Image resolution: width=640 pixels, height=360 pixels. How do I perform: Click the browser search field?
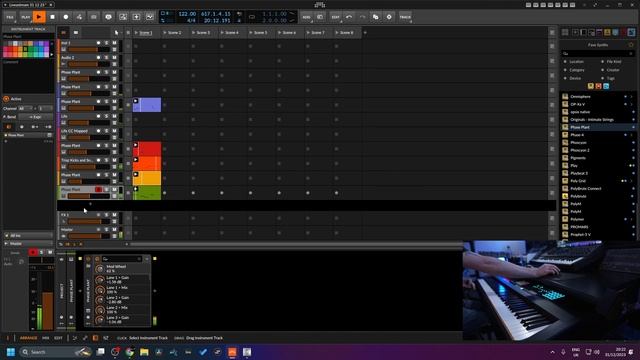click(x=598, y=53)
